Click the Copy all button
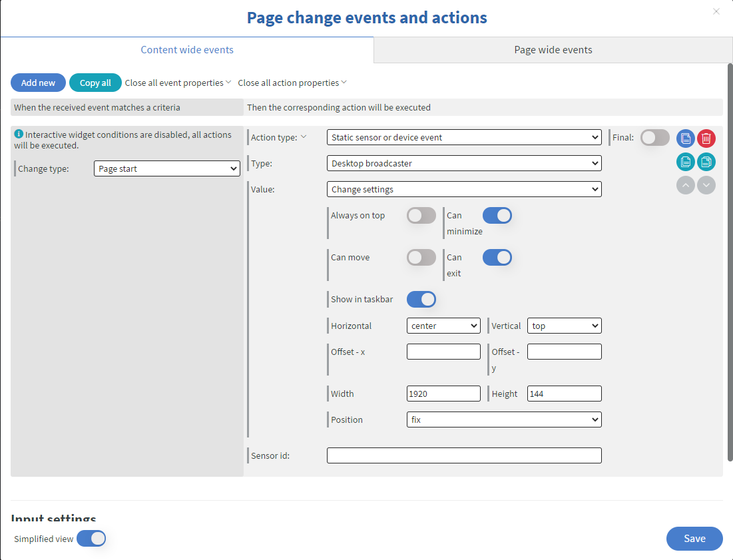This screenshot has height=560, width=733. click(x=95, y=83)
